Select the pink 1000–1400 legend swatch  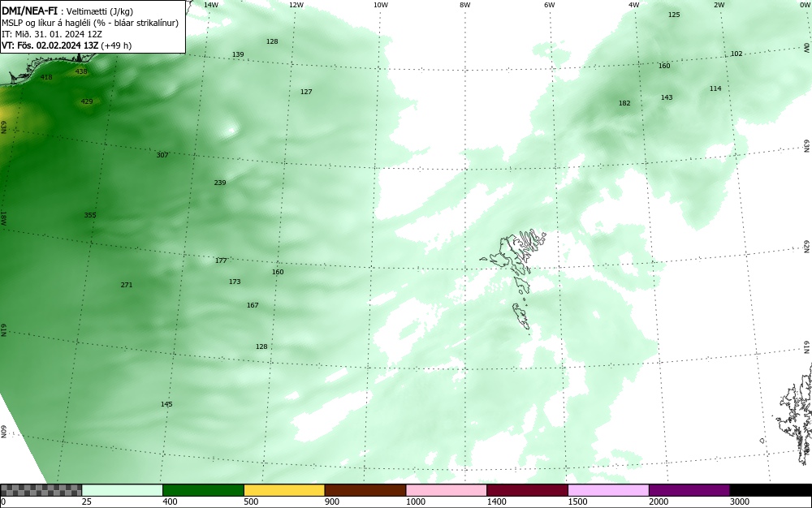(x=447, y=490)
